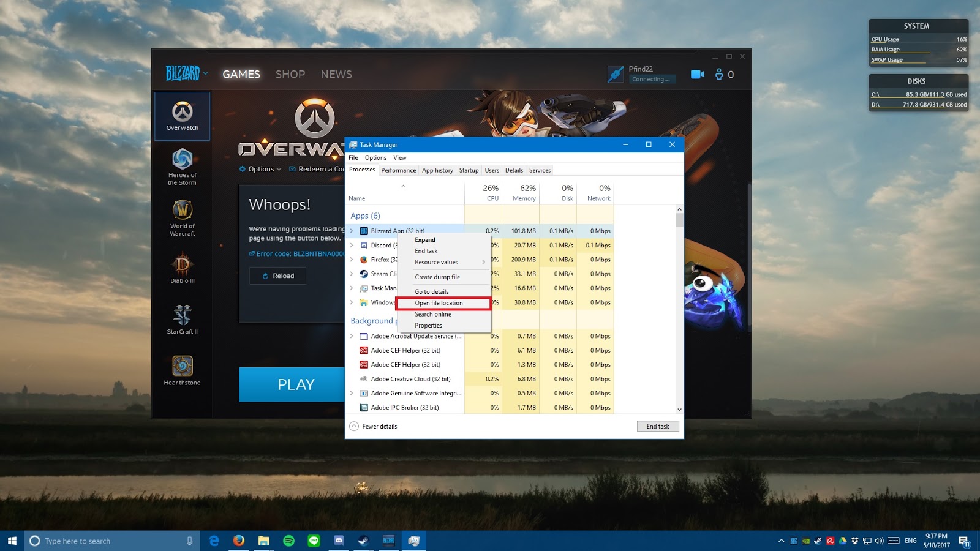Switch to the Startup tab
The height and width of the screenshot is (551, 980).
tap(469, 170)
